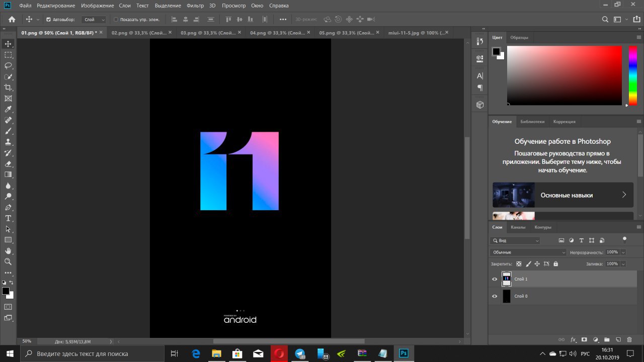Select the Rectangular Marquee tool

(x=8, y=55)
